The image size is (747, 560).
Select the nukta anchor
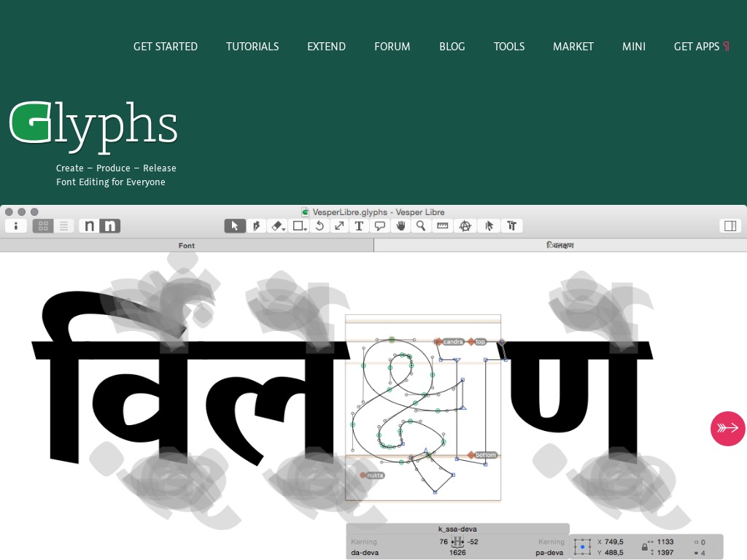click(x=372, y=475)
